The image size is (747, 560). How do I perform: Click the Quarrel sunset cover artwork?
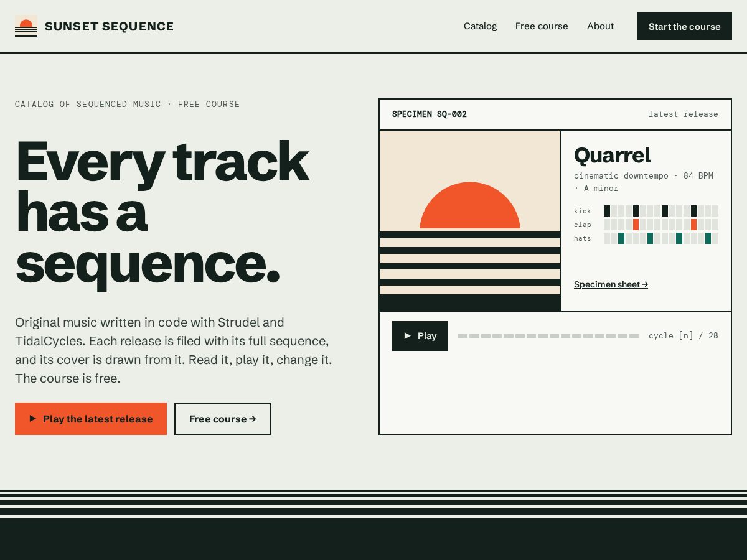470,221
